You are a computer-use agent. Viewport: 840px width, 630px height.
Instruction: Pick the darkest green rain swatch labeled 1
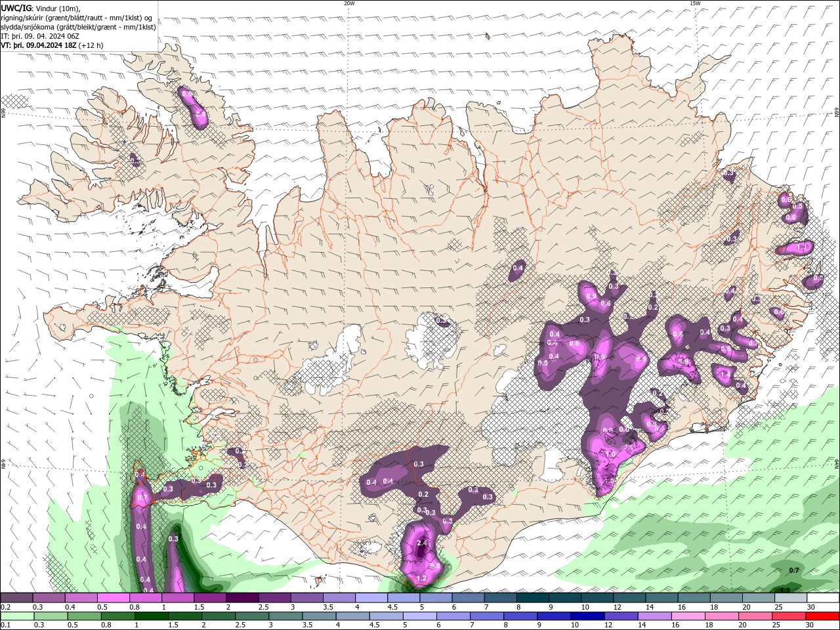click(x=152, y=616)
